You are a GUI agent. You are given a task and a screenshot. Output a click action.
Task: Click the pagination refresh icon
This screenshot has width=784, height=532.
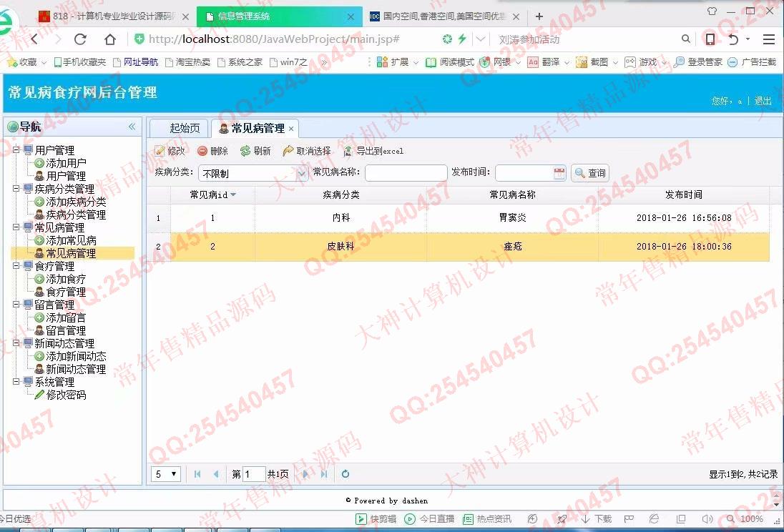345,474
